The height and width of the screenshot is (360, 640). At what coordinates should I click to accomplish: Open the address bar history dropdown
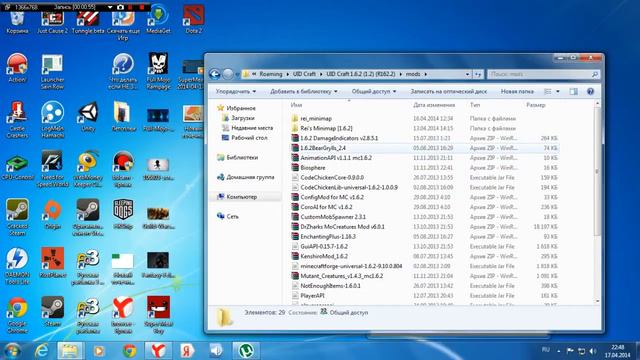467,74
